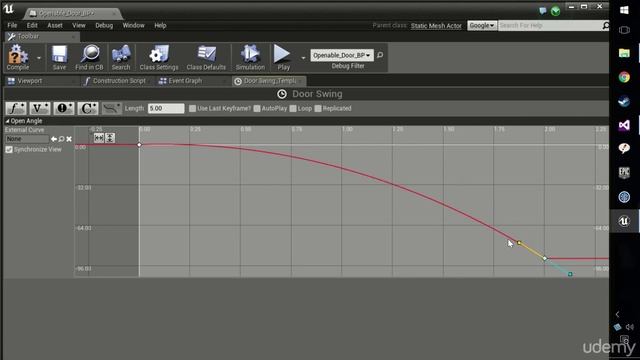Collapse the Open Angle track
640x360 pixels.
coord(7,121)
